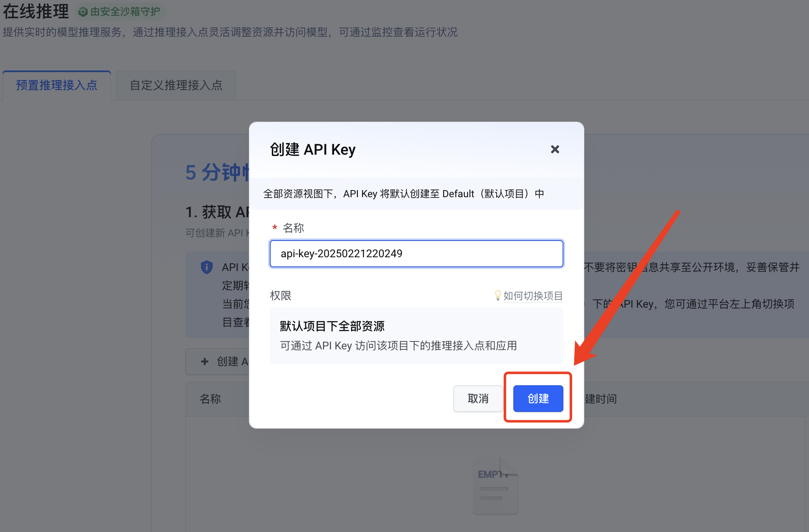Click the 由安全沙箱守护 shield badge icon
This screenshot has width=809, height=532.
pyautogui.click(x=83, y=12)
